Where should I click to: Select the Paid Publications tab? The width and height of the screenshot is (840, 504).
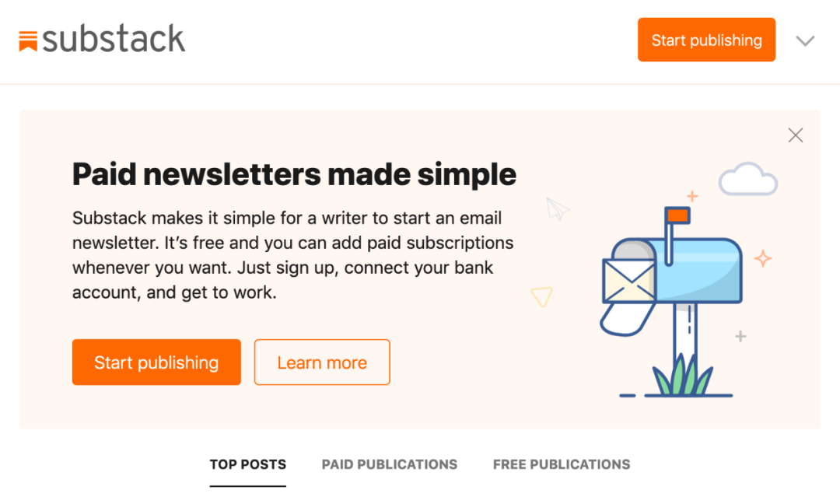pyautogui.click(x=390, y=464)
